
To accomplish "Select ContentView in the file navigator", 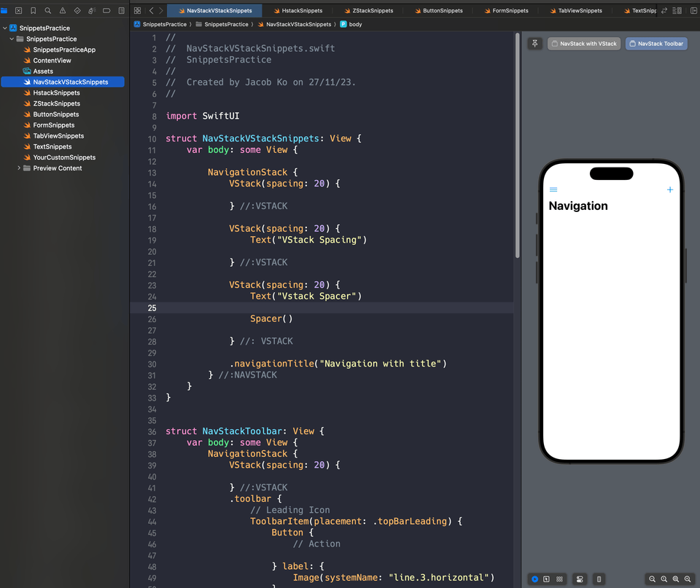I will (52, 60).
